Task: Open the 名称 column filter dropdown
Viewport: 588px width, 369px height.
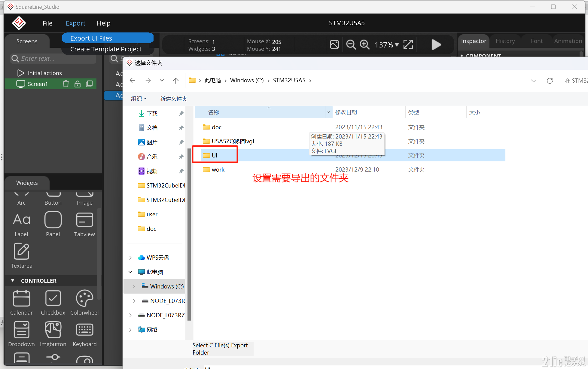Action: (x=328, y=112)
